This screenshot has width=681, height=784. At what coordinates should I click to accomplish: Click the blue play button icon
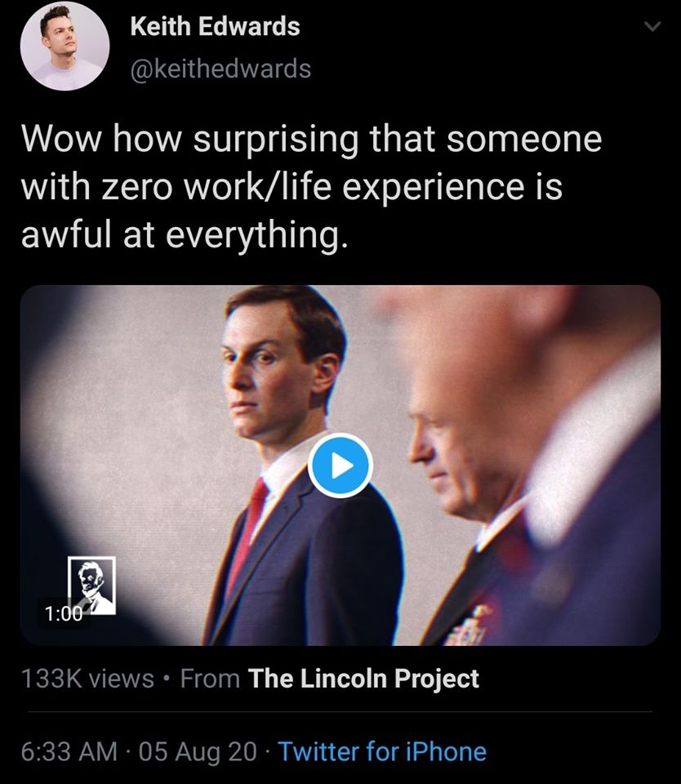click(x=340, y=465)
